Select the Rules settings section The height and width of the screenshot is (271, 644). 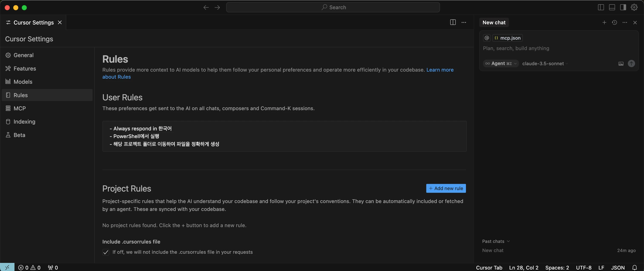point(47,95)
